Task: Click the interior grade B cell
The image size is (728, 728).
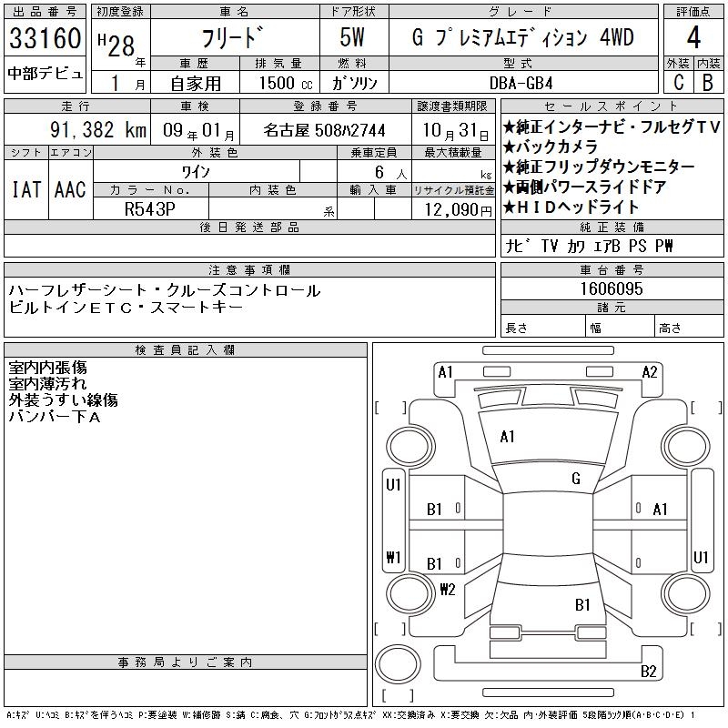Action: [x=707, y=82]
